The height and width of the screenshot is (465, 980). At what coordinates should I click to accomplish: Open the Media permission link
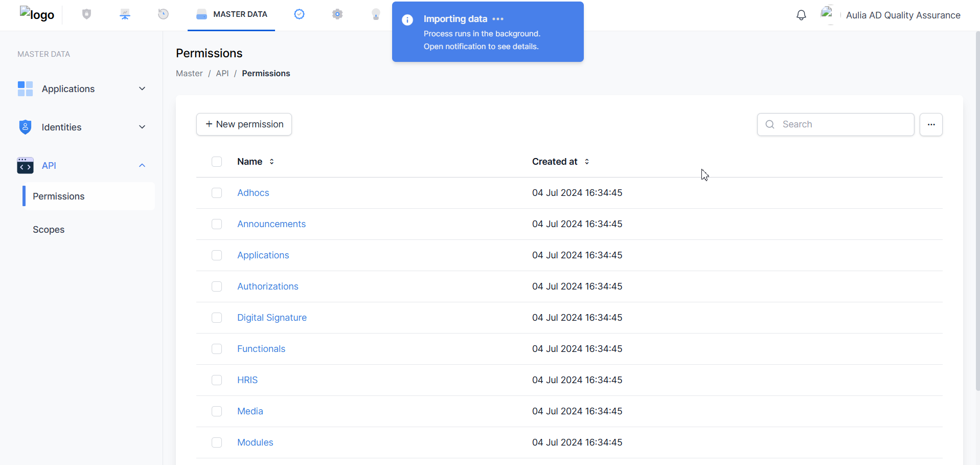250,411
